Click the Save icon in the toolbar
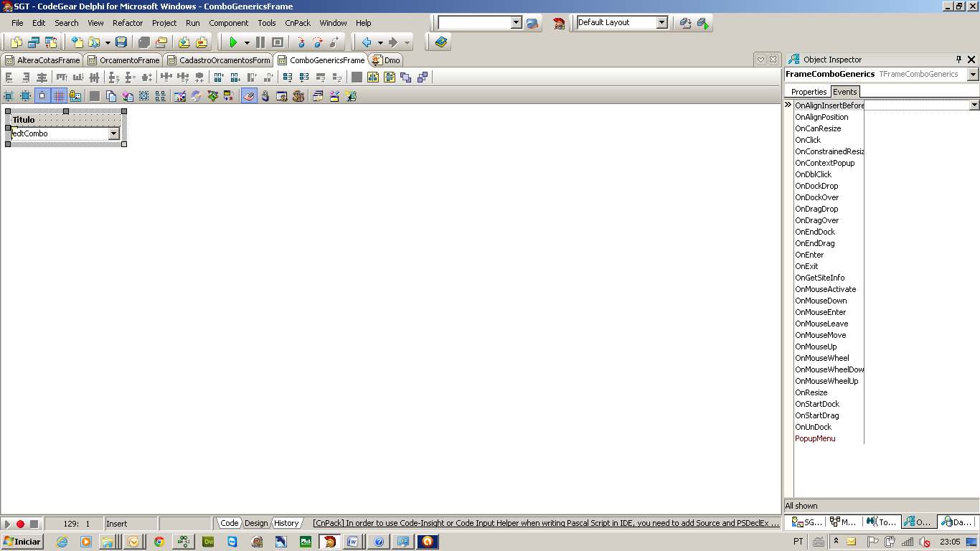Screen dimensions: 980x551 [121, 43]
